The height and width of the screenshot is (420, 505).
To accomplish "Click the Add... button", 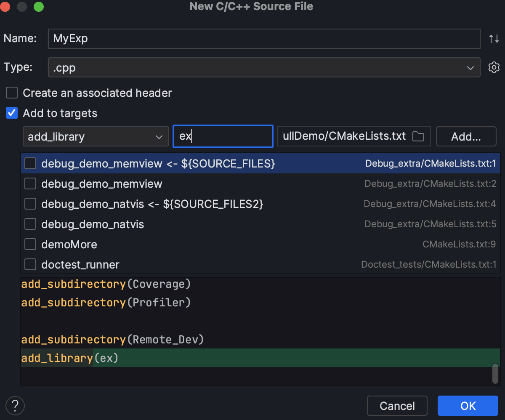I will tap(466, 137).
